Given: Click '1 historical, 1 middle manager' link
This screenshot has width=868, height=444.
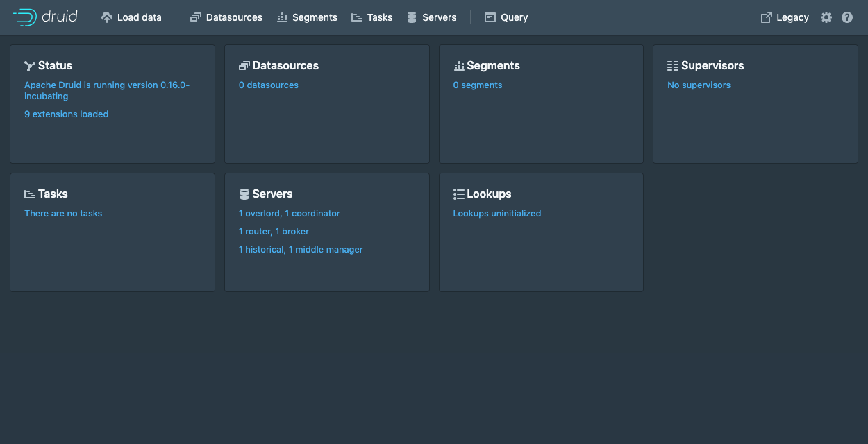Looking at the screenshot, I should click(x=301, y=249).
